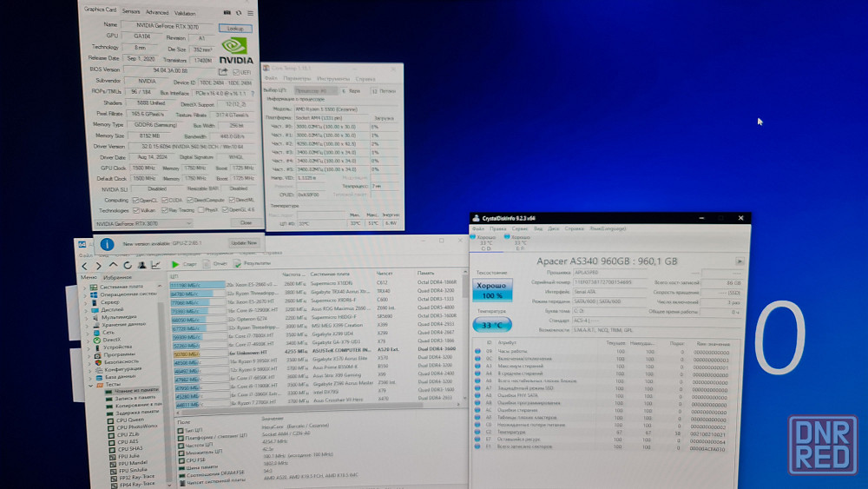Click the Хорошо 100% health status button
Image resolution: width=868 pixels, height=489 pixels.
tap(491, 290)
